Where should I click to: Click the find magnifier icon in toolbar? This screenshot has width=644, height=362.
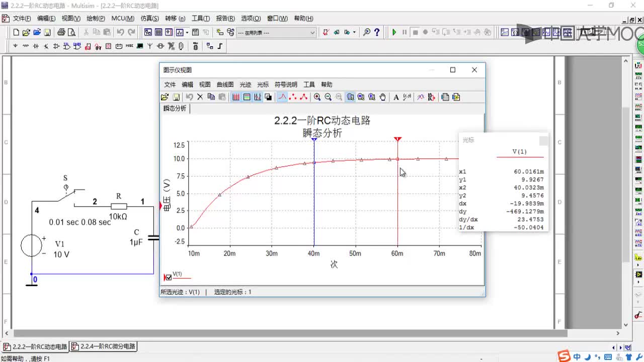(x=367, y=32)
